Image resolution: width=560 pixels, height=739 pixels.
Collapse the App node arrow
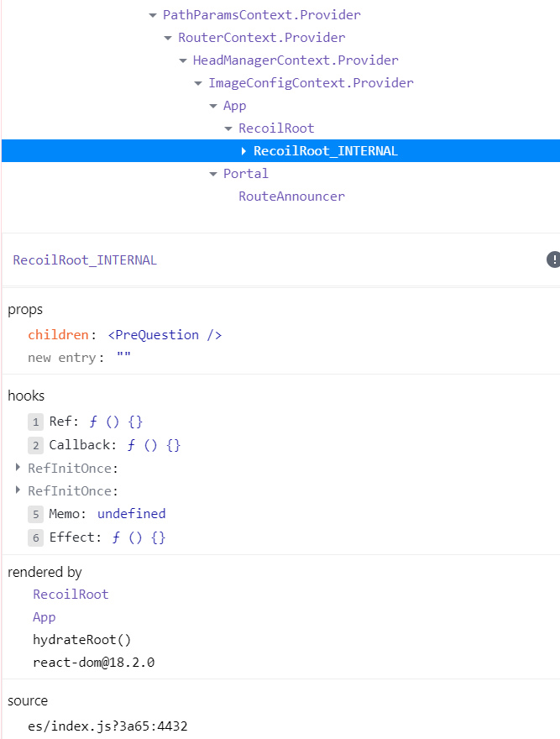click(x=213, y=106)
